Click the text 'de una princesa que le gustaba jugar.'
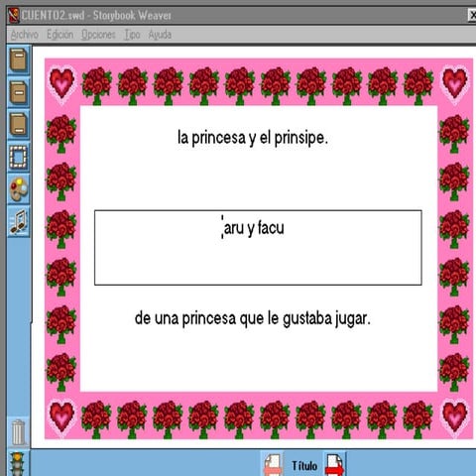The width and height of the screenshot is (476, 476). 253,319
